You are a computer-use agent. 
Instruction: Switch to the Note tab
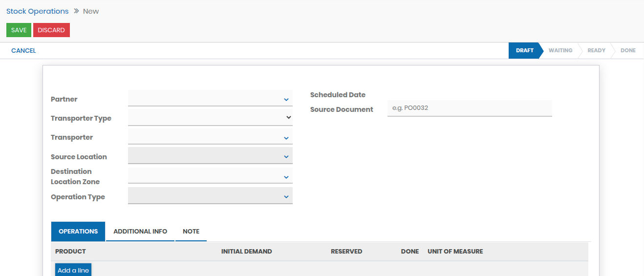click(191, 232)
